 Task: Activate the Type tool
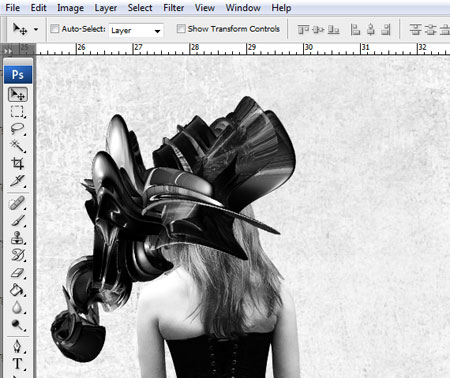tap(18, 363)
